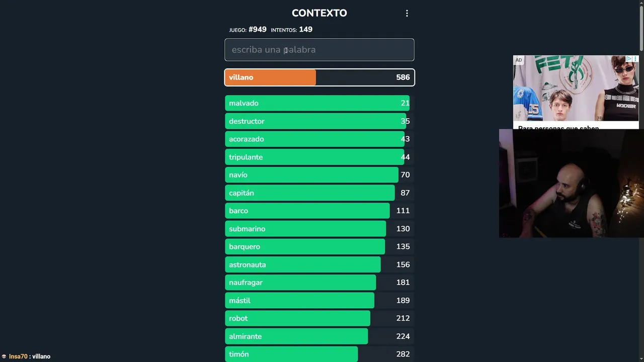Select the highlighted villano guess row

[x=319, y=77]
